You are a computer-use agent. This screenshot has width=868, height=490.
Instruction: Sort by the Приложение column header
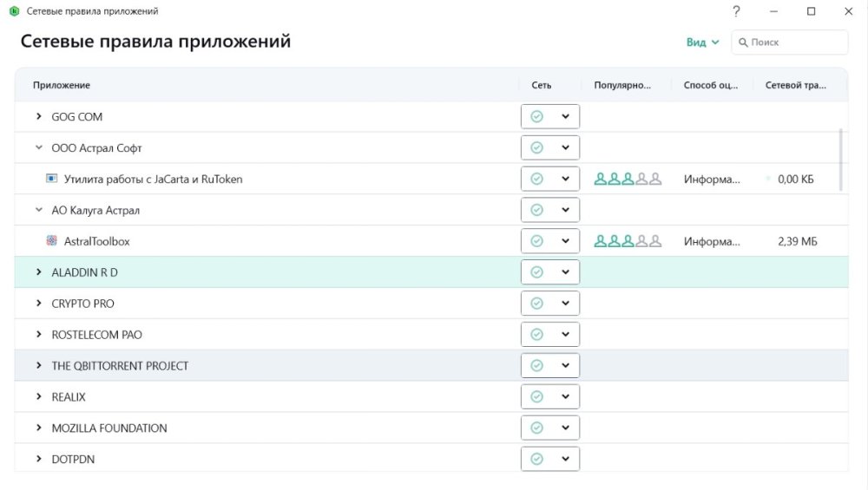click(62, 85)
